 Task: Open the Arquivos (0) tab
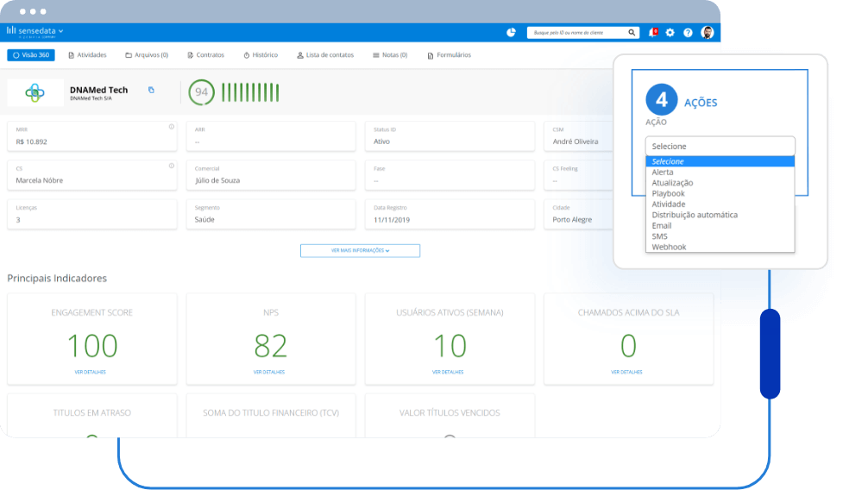click(147, 55)
